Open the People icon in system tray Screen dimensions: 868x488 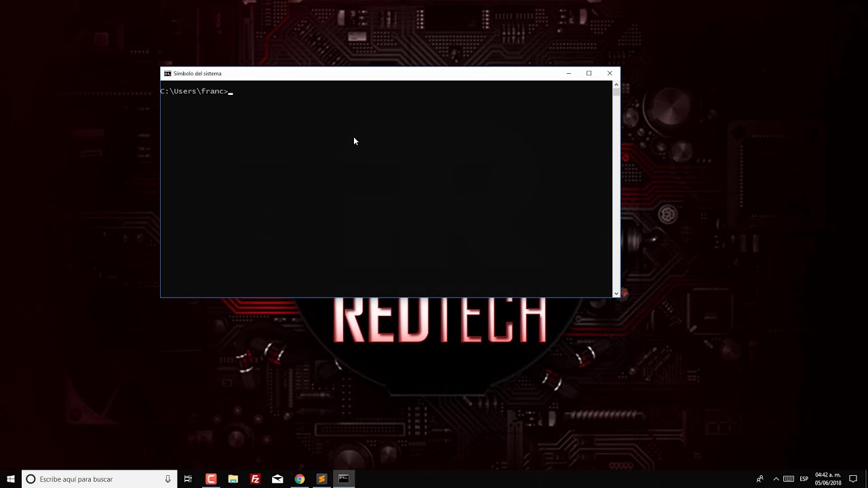pyautogui.click(x=760, y=479)
